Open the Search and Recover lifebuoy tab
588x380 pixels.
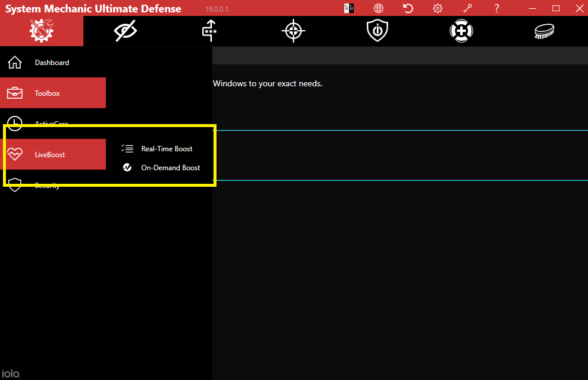461,31
